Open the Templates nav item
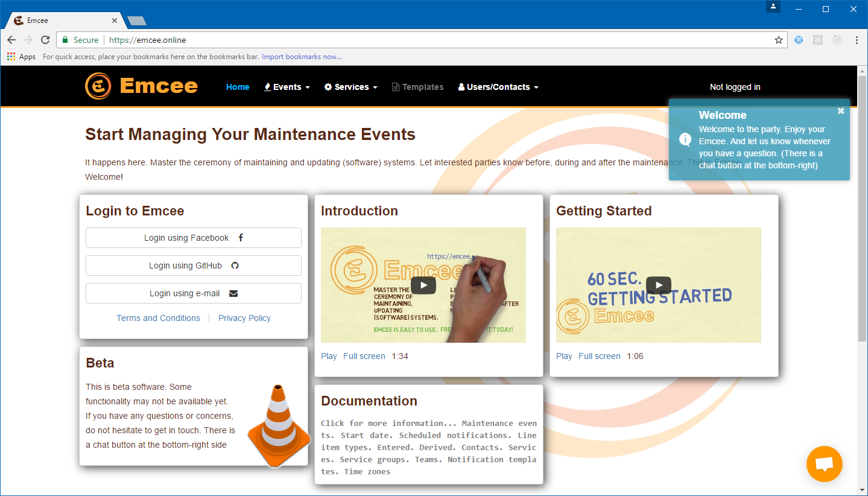 click(418, 87)
